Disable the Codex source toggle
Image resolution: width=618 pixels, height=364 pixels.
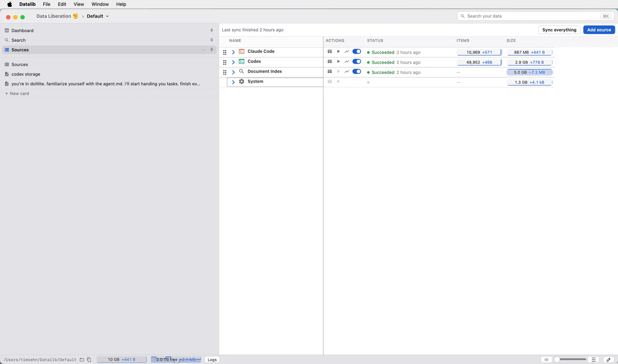click(x=357, y=61)
